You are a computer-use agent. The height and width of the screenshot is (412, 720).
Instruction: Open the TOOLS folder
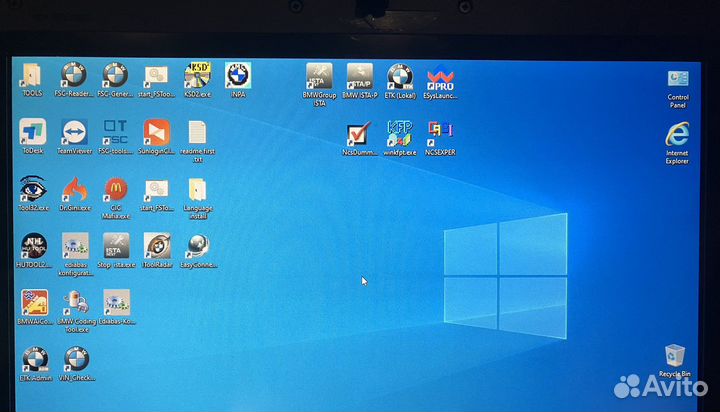(x=32, y=76)
